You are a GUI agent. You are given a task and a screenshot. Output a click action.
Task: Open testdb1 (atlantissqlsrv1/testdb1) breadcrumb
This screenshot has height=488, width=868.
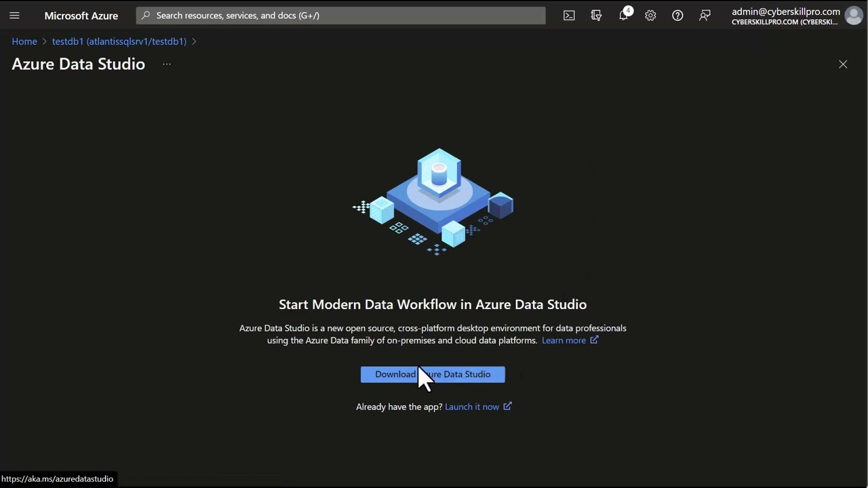tap(119, 41)
